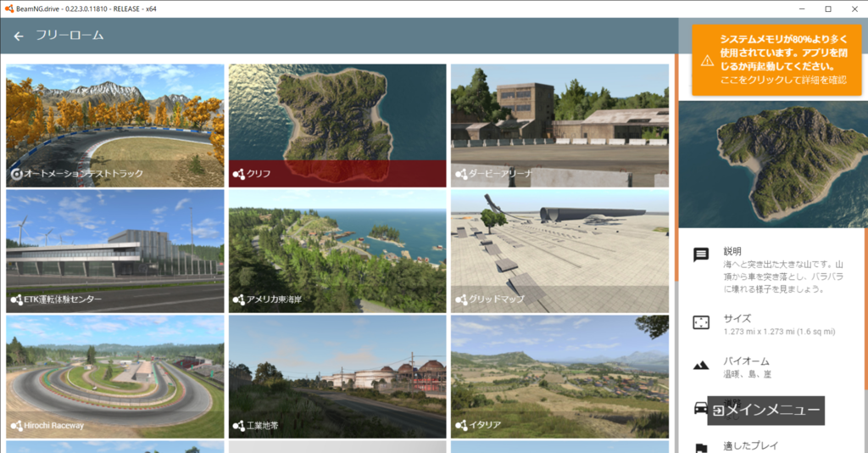
Task: Maximize the BeamNG.drive window
Action: click(x=828, y=8)
